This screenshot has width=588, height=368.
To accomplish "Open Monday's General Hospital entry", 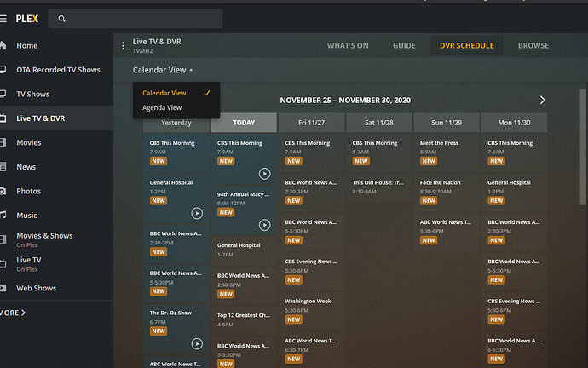I will (x=514, y=193).
